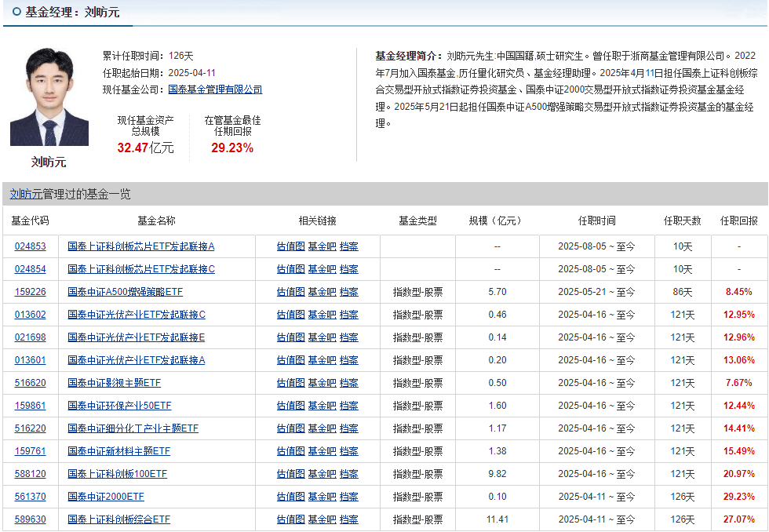
Task: Open fund 国泰中证2000ETF
Action: (106, 497)
